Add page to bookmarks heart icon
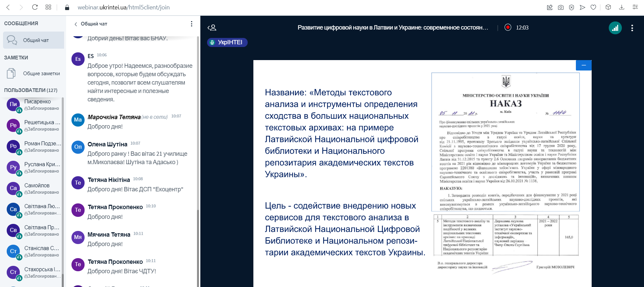The image size is (644, 287). (x=593, y=7)
